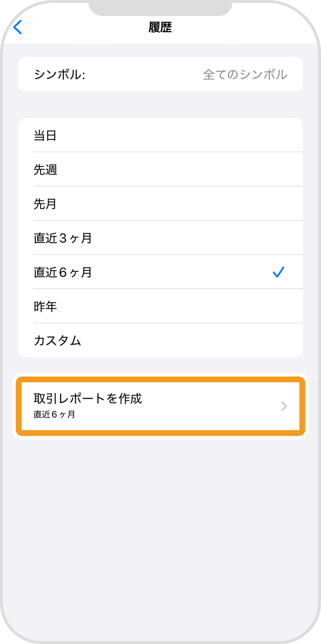Click the 履歴 page title
The height and width of the screenshot is (644, 321).
160,27
